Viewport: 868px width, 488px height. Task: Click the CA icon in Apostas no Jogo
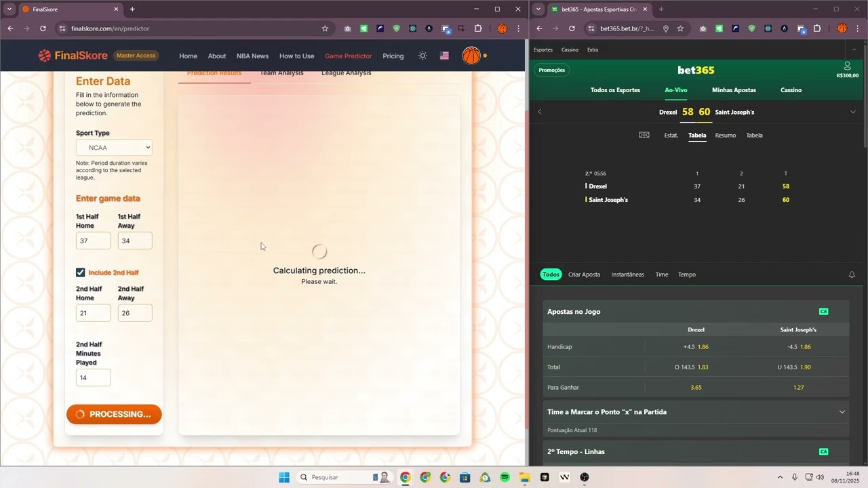824,312
